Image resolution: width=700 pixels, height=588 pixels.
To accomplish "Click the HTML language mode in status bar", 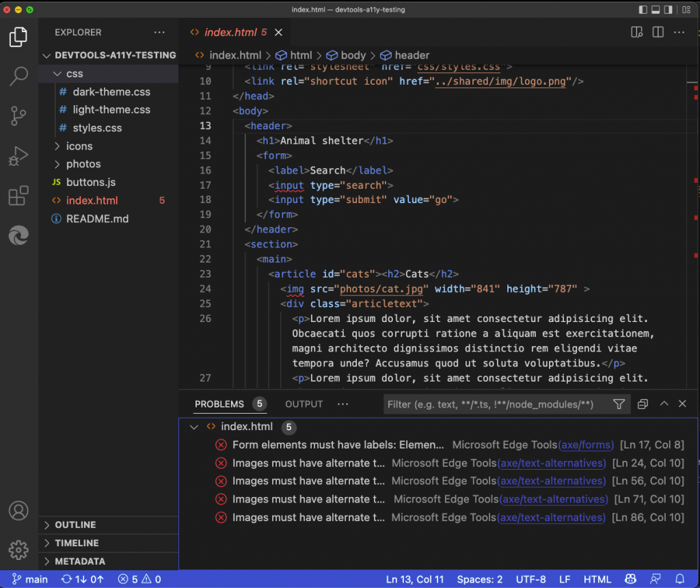I will pyautogui.click(x=597, y=579).
